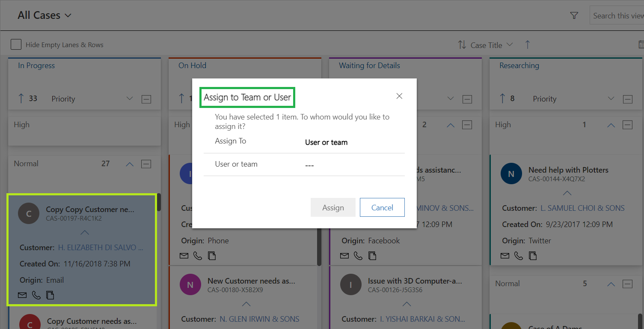Click phone icon on Waiting for Details card
Image resolution: width=644 pixels, height=329 pixels.
358,256
